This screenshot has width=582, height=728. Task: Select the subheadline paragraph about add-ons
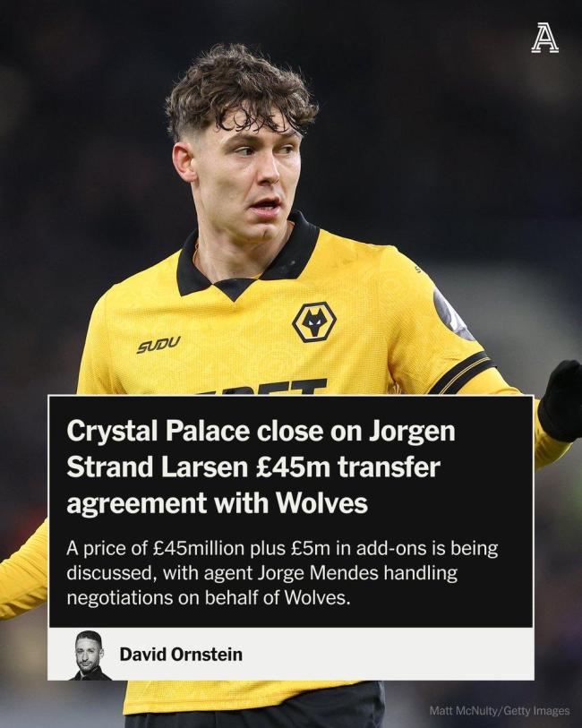[x=282, y=573]
